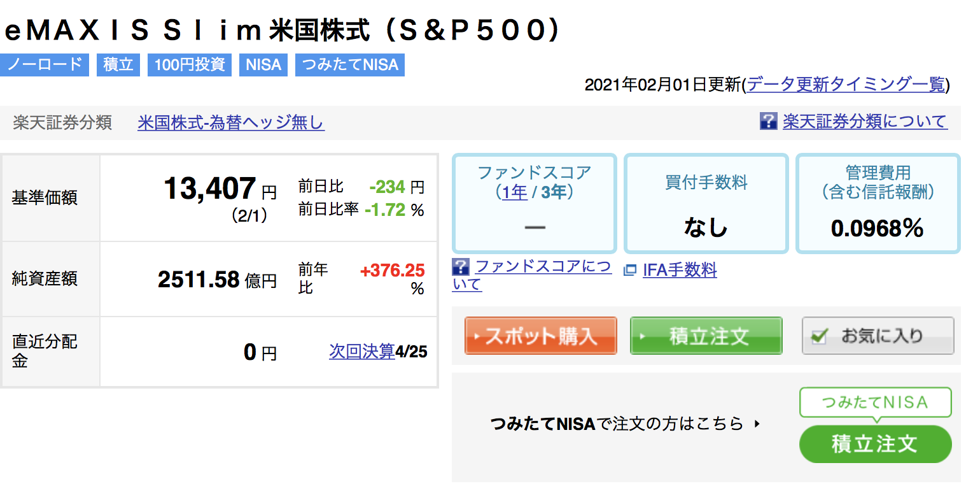Image resolution: width=980 pixels, height=493 pixels.
Task: Click the triangle arrow after つみたてNISAで注文の方はこちら
Action: (x=757, y=423)
